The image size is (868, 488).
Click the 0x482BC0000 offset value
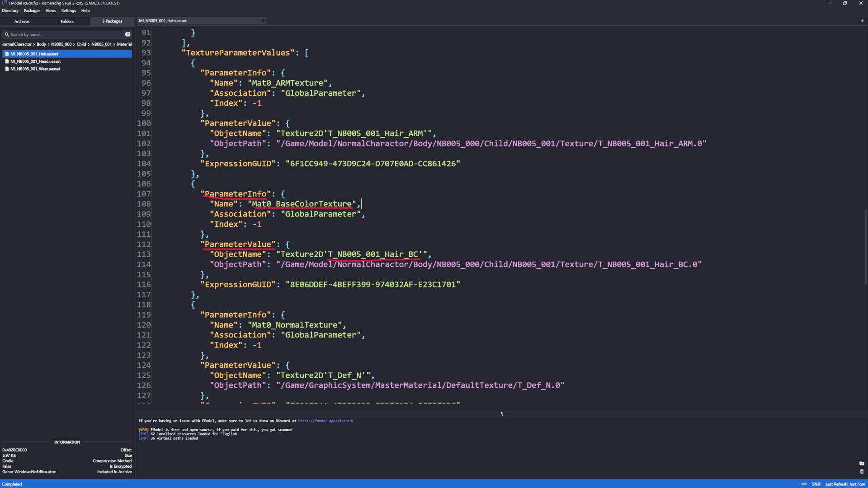click(14, 450)
